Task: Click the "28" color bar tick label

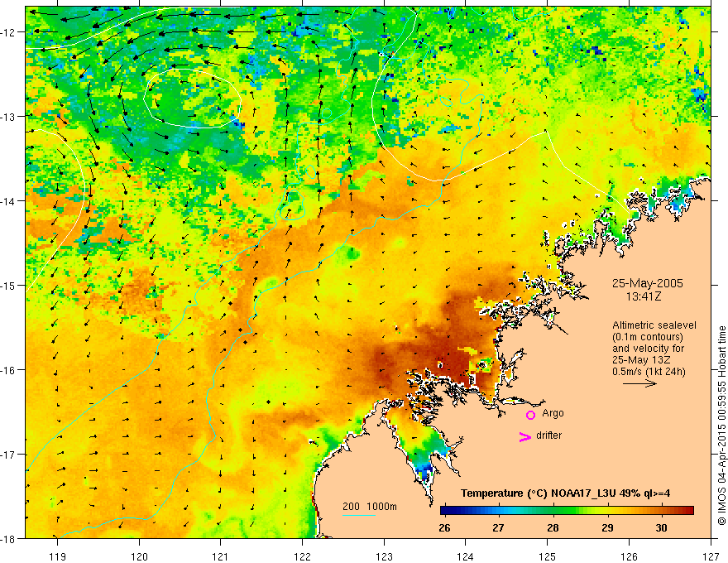Action: (553, 527)
